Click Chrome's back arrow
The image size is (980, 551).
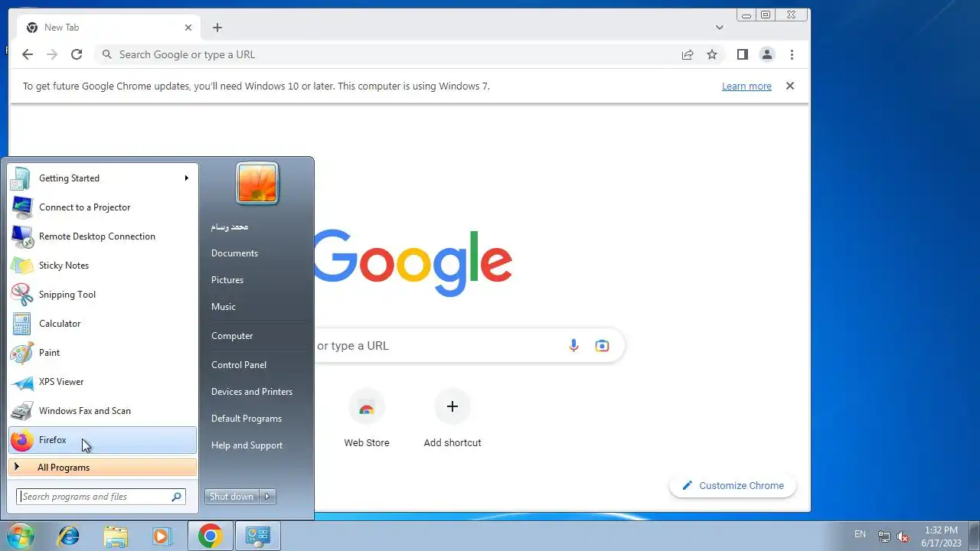(28, 54)
